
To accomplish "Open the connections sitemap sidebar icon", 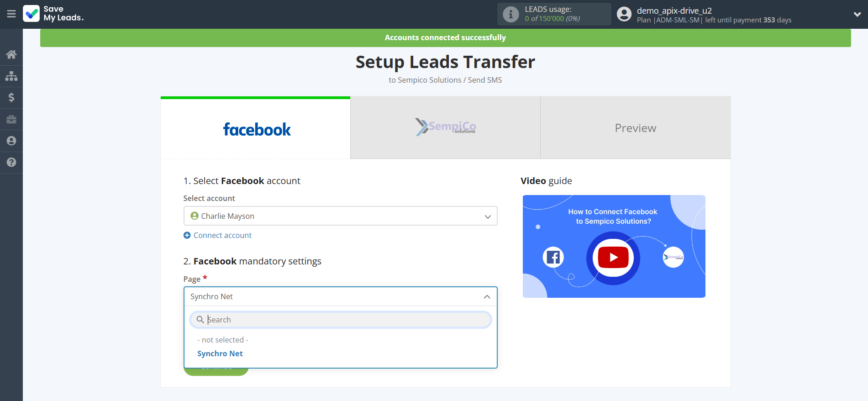I will [x=11, y=76].
